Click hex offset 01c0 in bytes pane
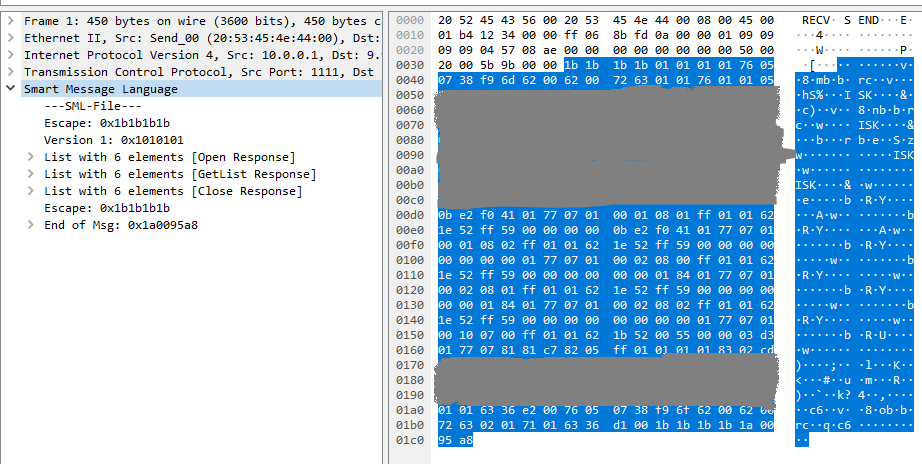The image size is (922, 464). point(410,439)
